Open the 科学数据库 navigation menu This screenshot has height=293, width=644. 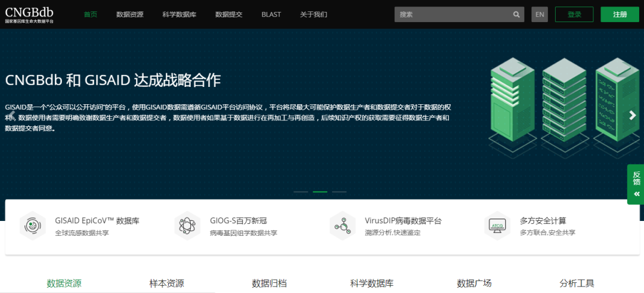pyautogui.click(x=179, y=14)
